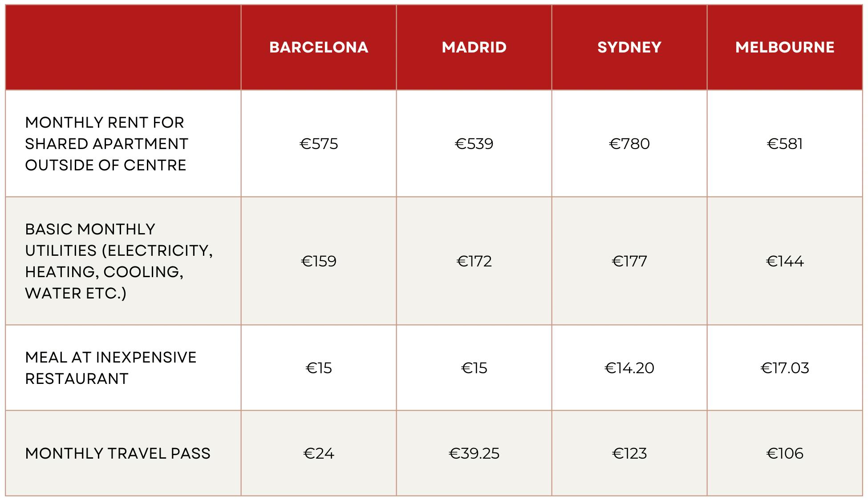The height and width of the screenshot is (500, 868).
Task: Click Sydney's €14.20 meal price
Action: pos(629,368)
